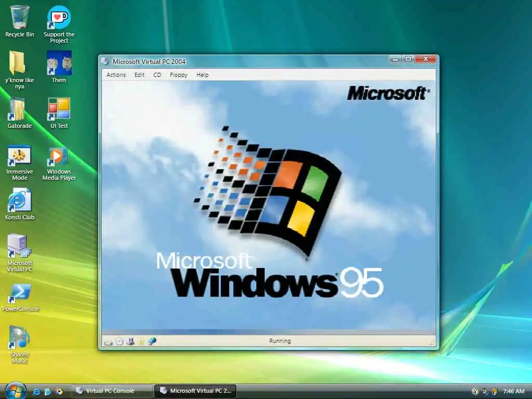532x399 pixels.
Task: Click the network adapter status icon
Action: click(x=152, y=341)
